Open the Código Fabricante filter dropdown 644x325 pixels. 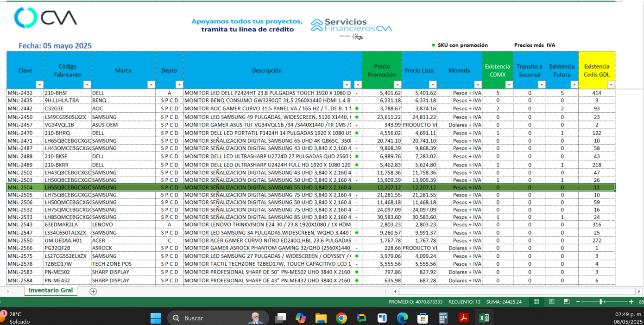[87, 85]
